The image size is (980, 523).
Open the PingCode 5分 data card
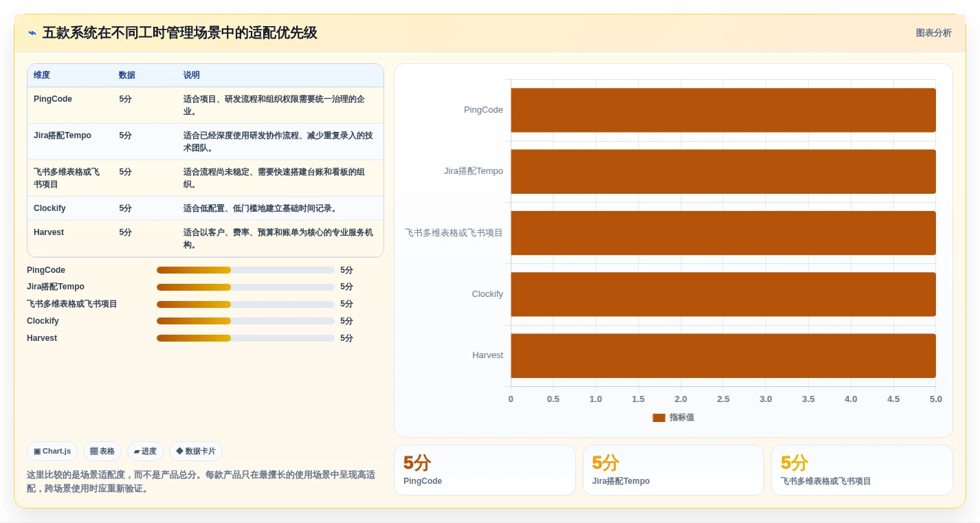pyautogui.click(x=485, y=470)
